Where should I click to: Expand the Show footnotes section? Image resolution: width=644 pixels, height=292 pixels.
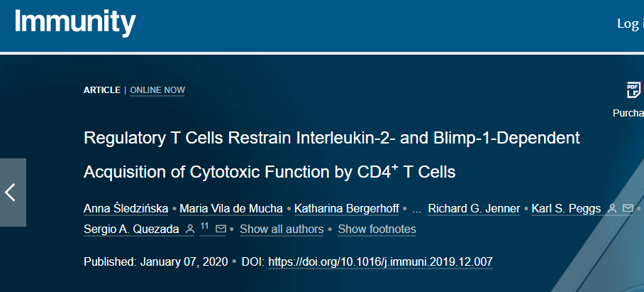377,229
